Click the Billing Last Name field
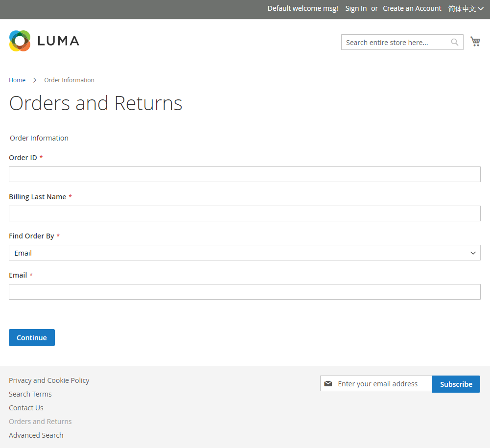Image resolution: width=490 pixels, height=448 pixels. (x=245, y=213)
